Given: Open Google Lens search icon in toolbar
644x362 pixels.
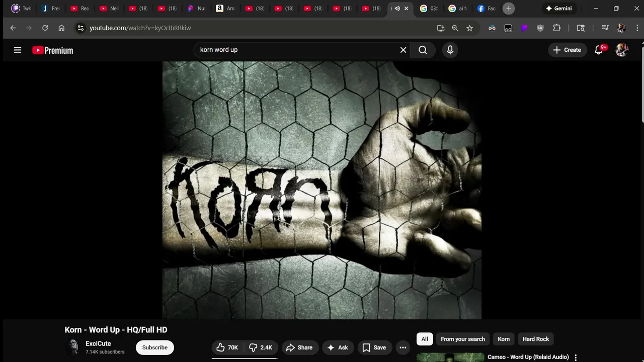Looking at the screenshot, I should (581, 28).
